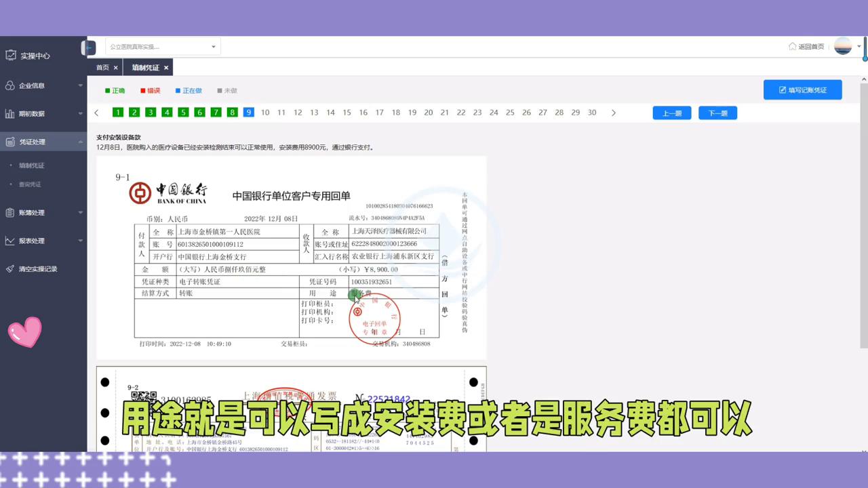This screenshot has height=488, width=868.
Task: Click the left arrow in question pagination
Action: pyautogui.click(x=96, y=113)
